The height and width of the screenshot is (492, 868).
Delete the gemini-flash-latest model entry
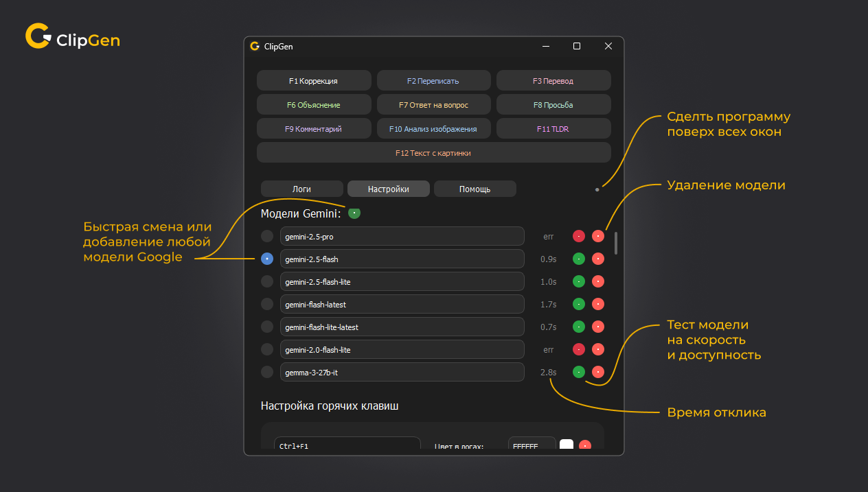(598, 304)
